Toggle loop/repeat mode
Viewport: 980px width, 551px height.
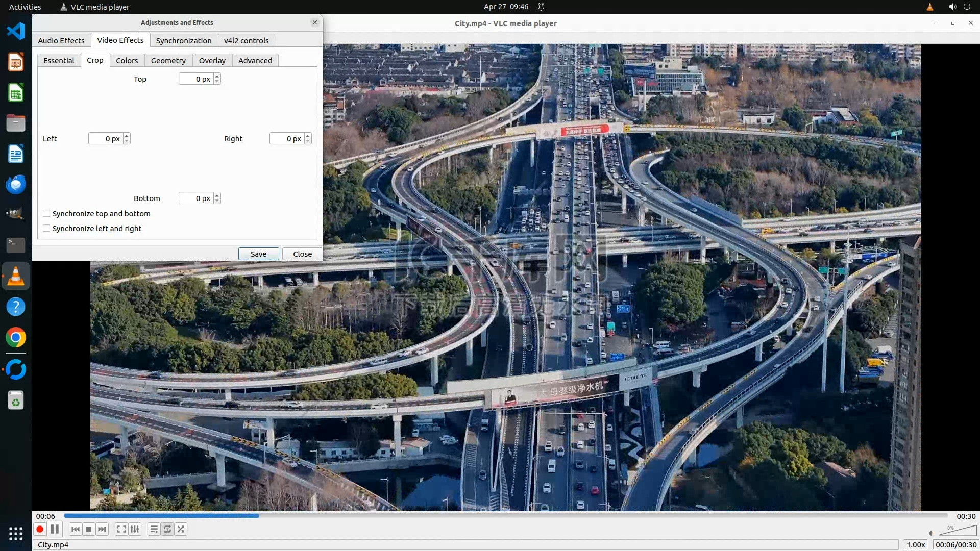[x=167, y=529]
